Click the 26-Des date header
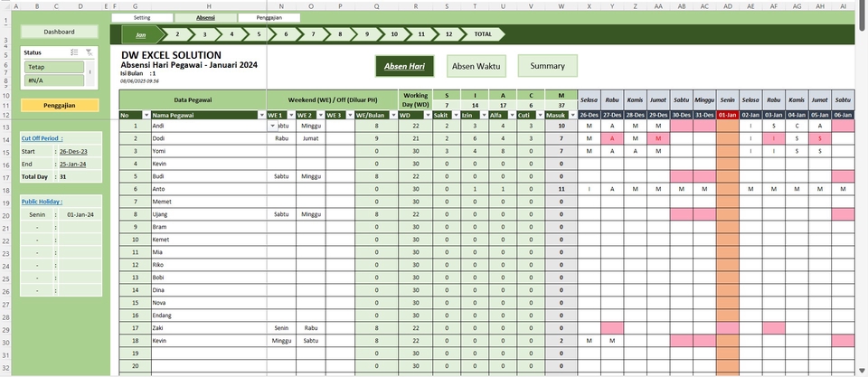 589,115
